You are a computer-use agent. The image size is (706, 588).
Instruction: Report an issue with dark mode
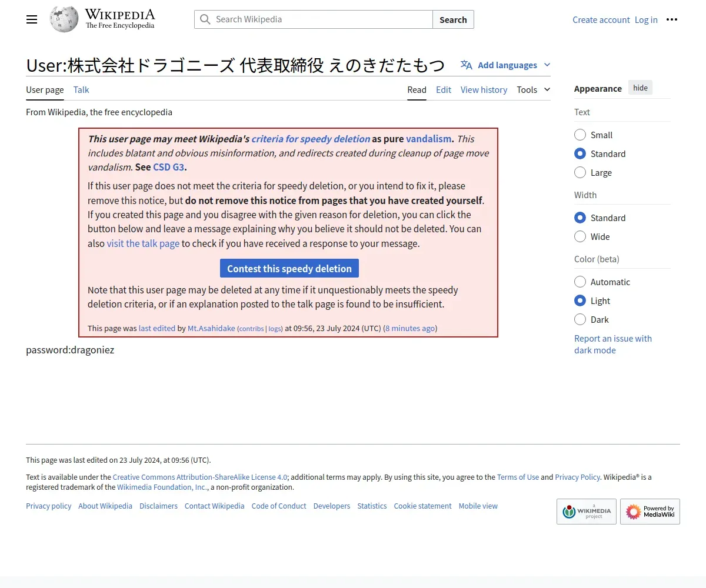click(613, 344)
